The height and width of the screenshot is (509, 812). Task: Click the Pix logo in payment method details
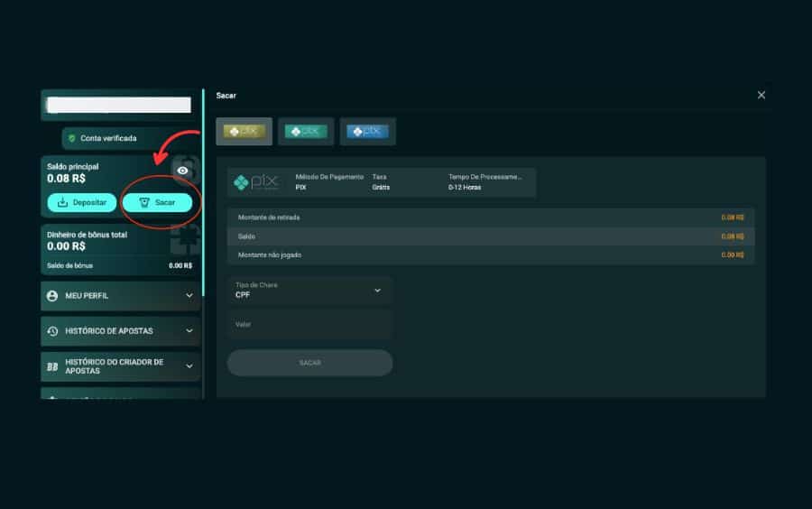[x=256, y=182]
